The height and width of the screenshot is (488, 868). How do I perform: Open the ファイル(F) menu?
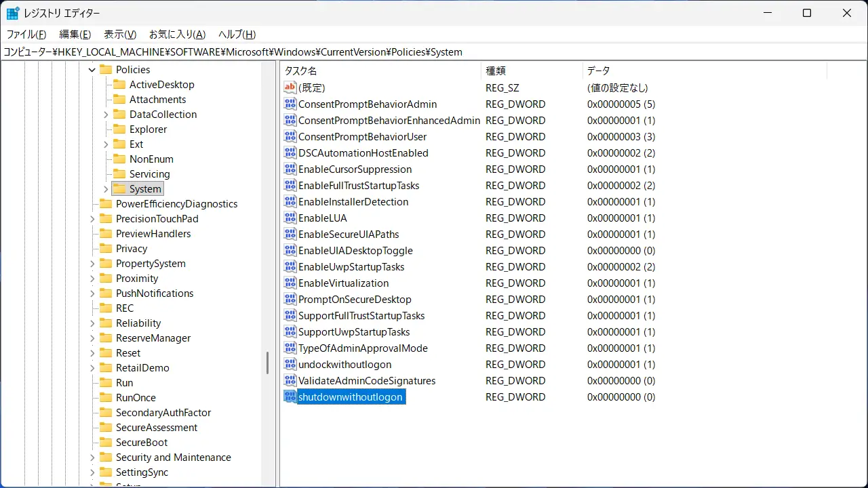point(26,34)
